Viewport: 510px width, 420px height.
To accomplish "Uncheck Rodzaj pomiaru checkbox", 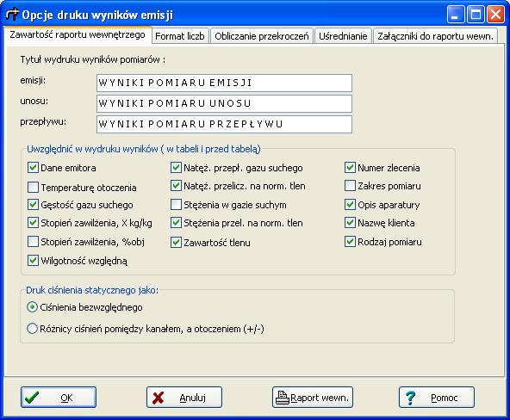I will pyautogui.click(x=350, y=242).
